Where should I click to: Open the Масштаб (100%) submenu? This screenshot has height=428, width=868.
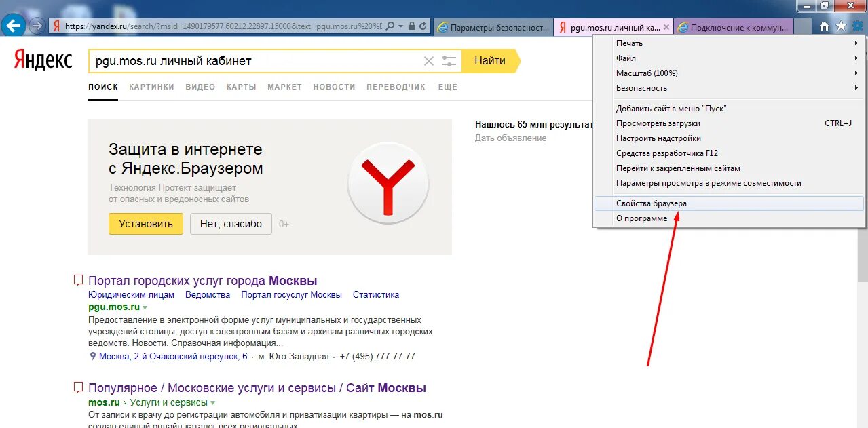[x=728, y=73]
